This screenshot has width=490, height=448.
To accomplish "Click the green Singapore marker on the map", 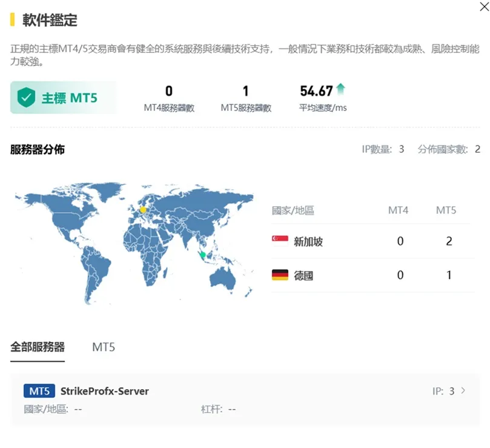I will pyautogui.click(x=202, y=255).
